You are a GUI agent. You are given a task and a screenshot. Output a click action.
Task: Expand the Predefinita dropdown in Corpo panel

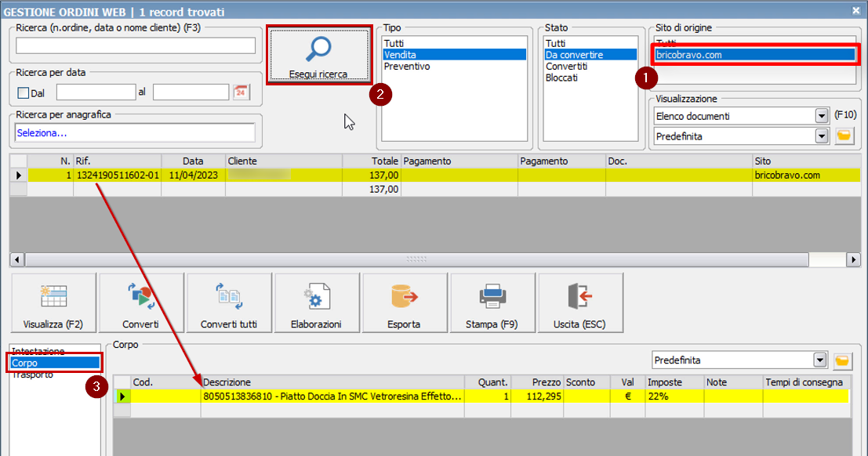tap(820, 360)
